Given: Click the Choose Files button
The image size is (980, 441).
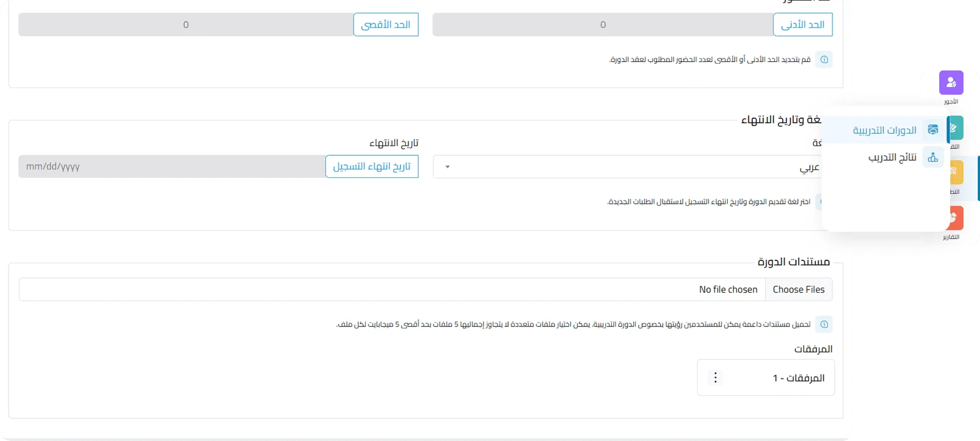Looking at the screenshot, I should 798,290.
